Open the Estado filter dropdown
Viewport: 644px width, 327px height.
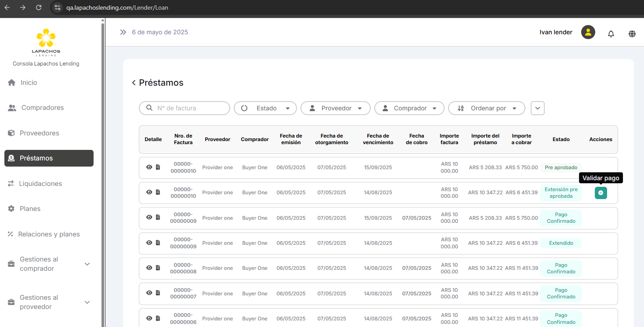point(265,108)
